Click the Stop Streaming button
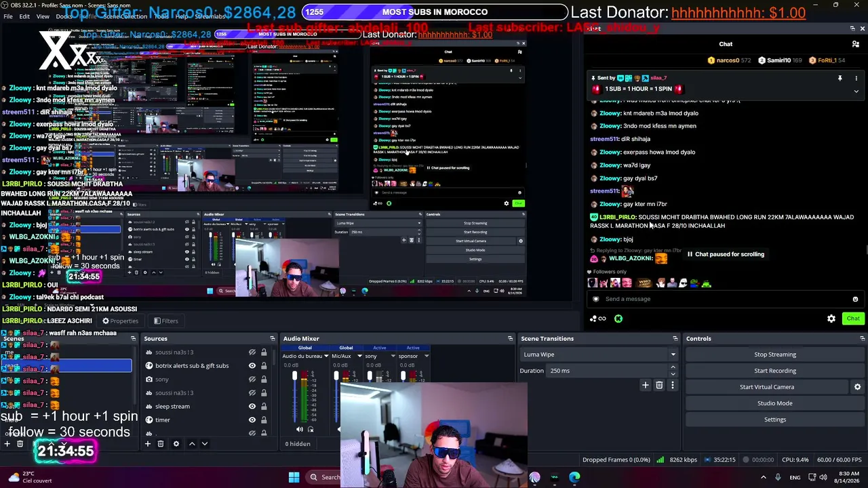Viewport: 868px width, 488px height. [775, 354]
